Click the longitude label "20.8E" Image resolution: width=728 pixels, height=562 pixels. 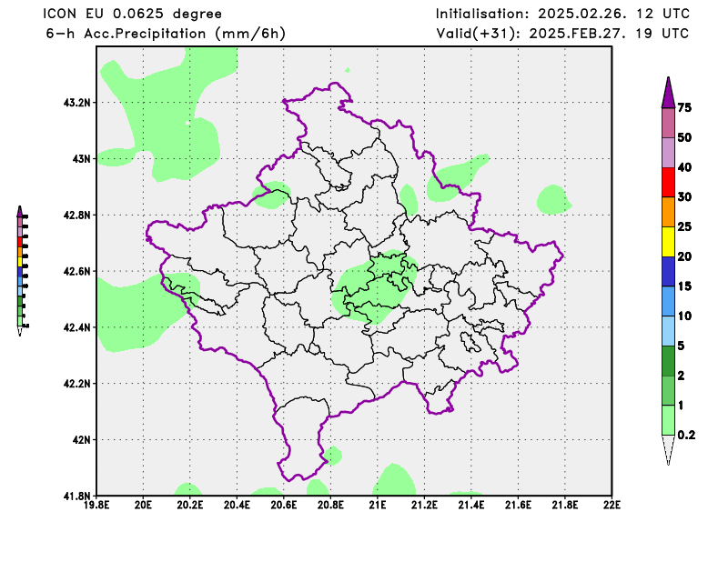pos(331,505)
